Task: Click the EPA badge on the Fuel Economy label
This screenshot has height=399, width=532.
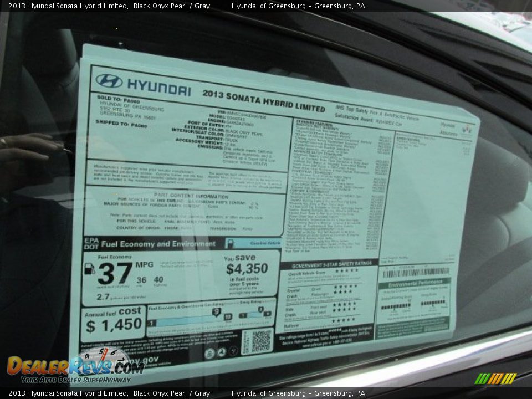Action: (90, 241)
